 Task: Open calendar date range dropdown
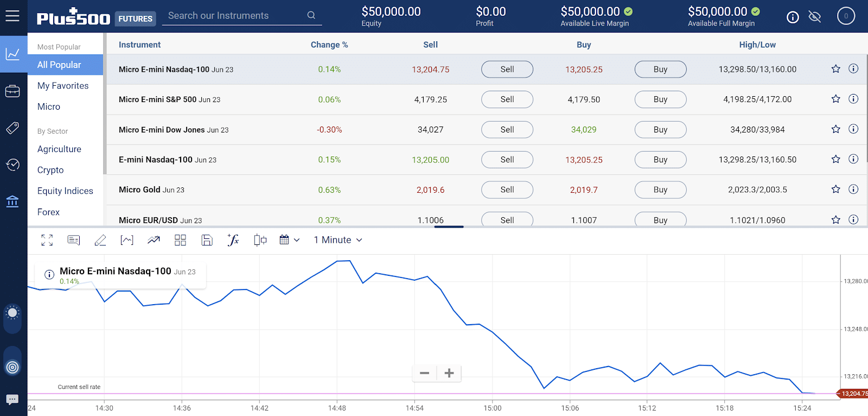click(x=289, y=240)
